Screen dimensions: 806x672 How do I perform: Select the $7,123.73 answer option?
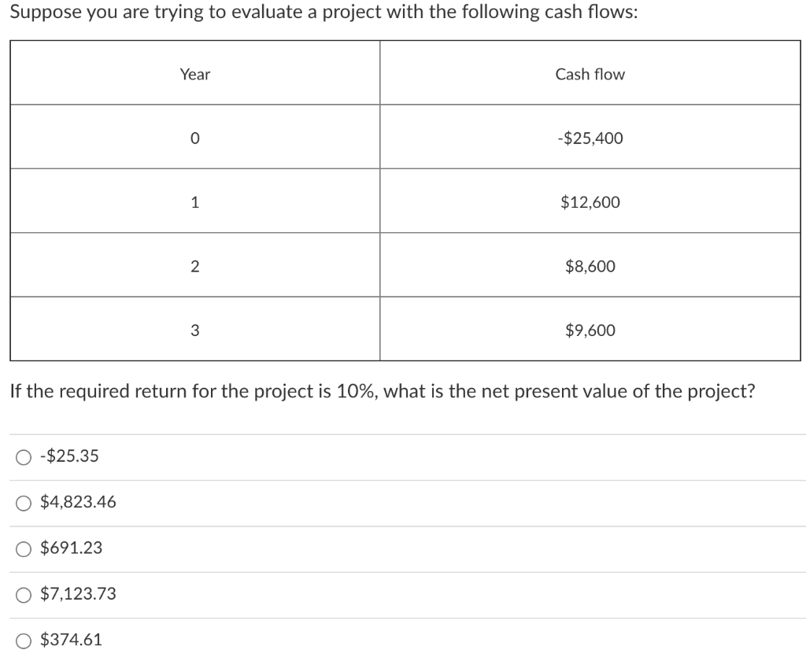[22, 594]
